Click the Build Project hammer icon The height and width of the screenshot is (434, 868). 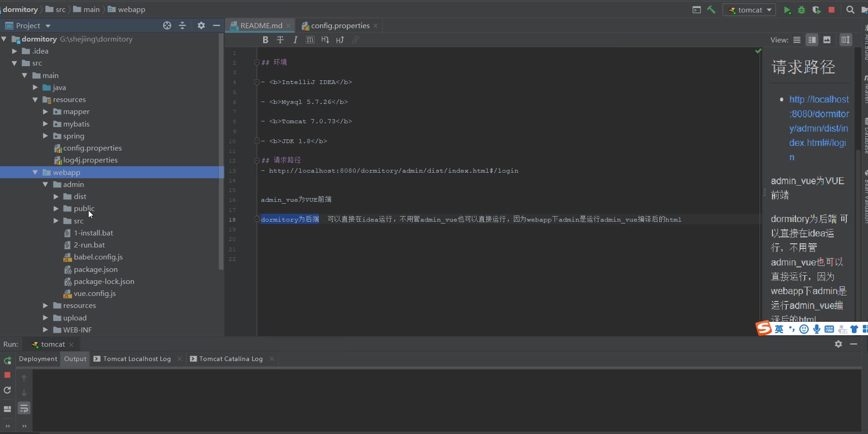(x=711, y=10)
